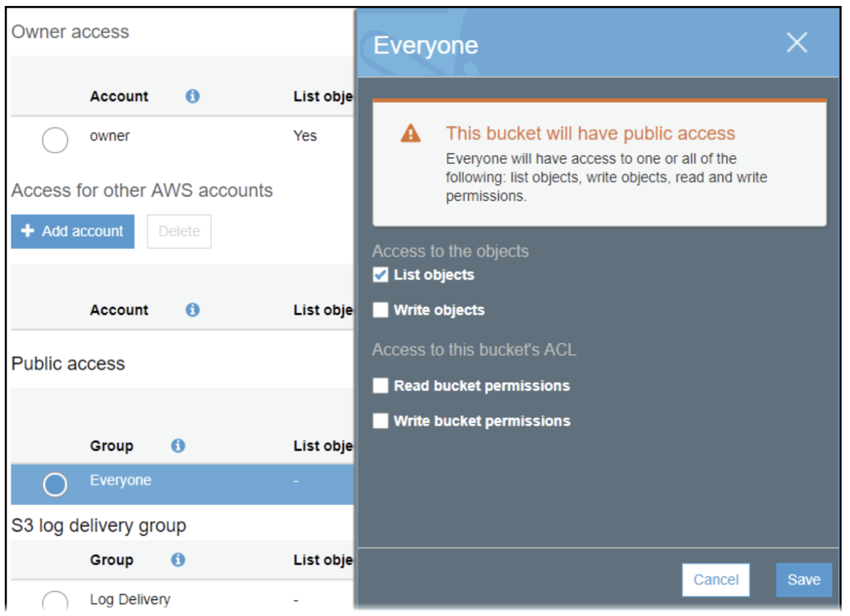Click the Group info icon under Public access
The image size is (850, 616).
[x=178, y=446]
